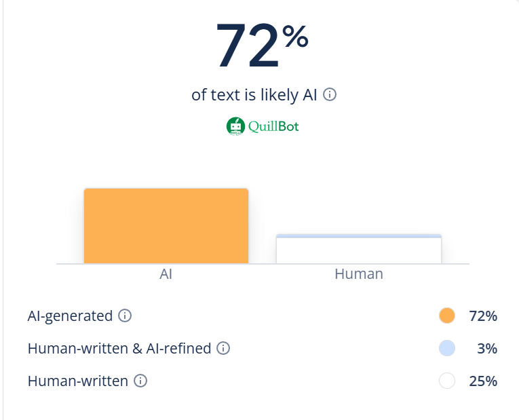Open the AI-generated info tooltip icon

point(125,316)
